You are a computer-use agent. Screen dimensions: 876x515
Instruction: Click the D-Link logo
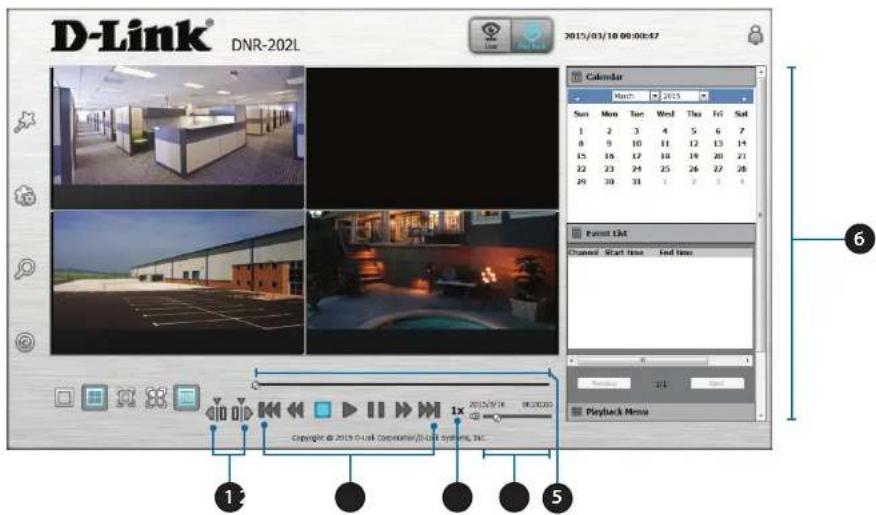132,36
